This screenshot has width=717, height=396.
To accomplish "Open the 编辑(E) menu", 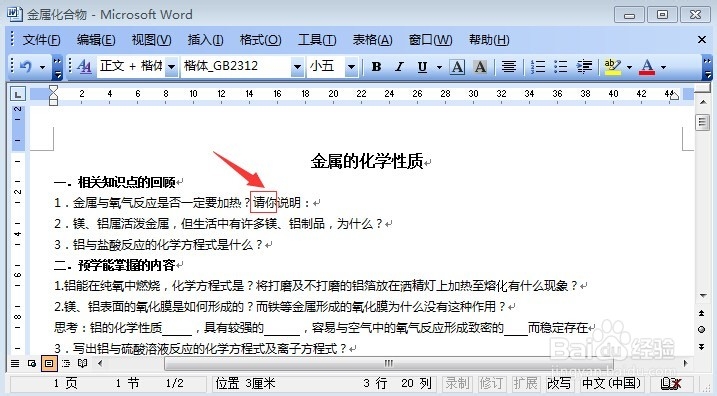I will [x=96, y=40].
